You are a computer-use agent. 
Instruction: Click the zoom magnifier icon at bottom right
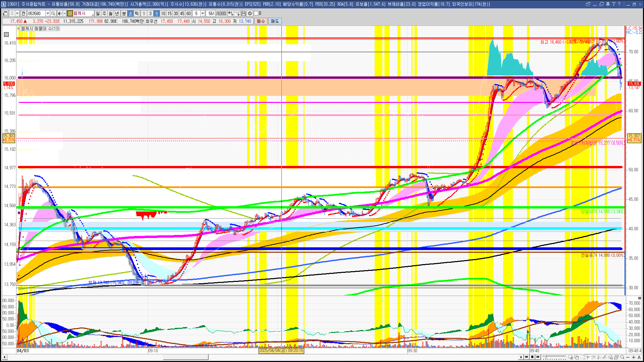pos(622,357)
